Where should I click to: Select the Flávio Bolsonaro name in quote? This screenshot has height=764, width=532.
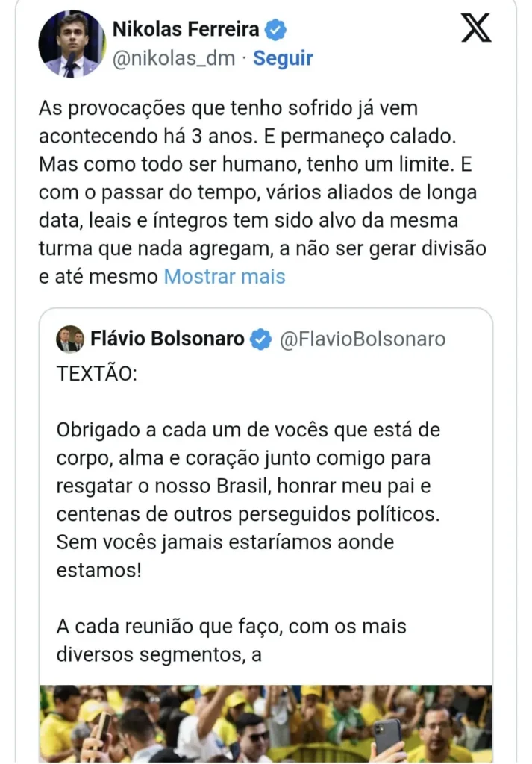167,339
